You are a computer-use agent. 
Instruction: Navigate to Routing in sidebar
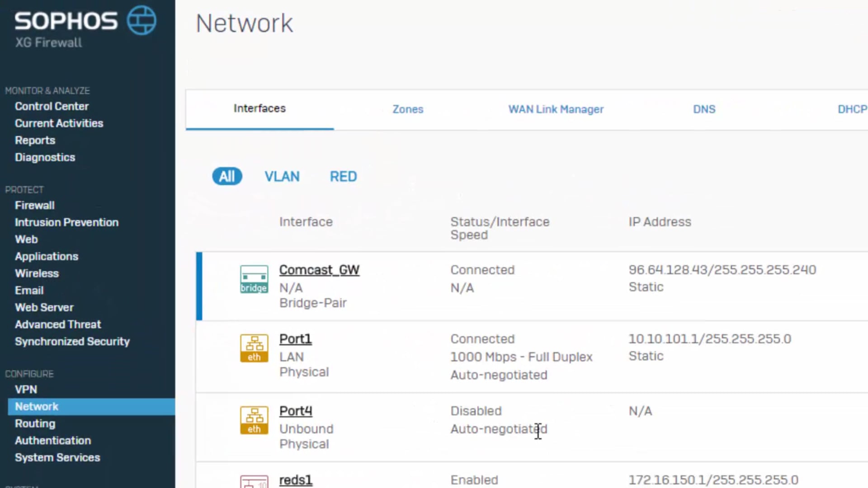35,424
